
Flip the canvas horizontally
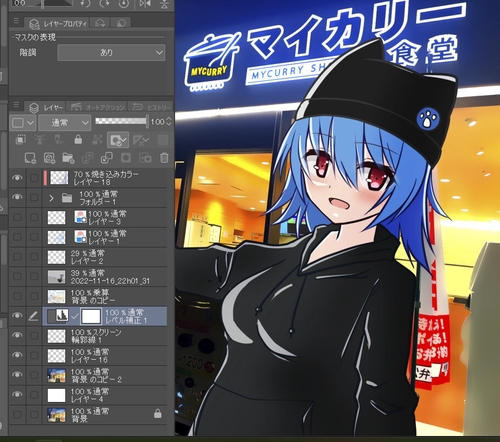point(145,4)
